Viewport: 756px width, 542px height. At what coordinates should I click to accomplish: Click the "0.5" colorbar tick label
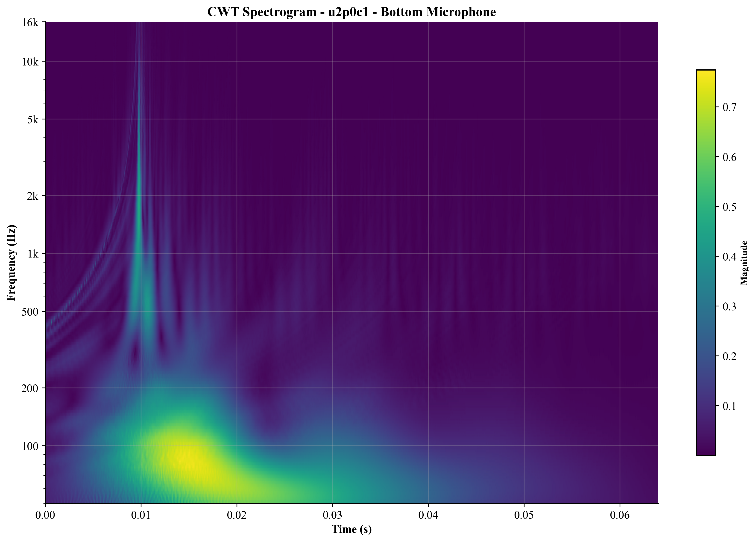point(729,207)
